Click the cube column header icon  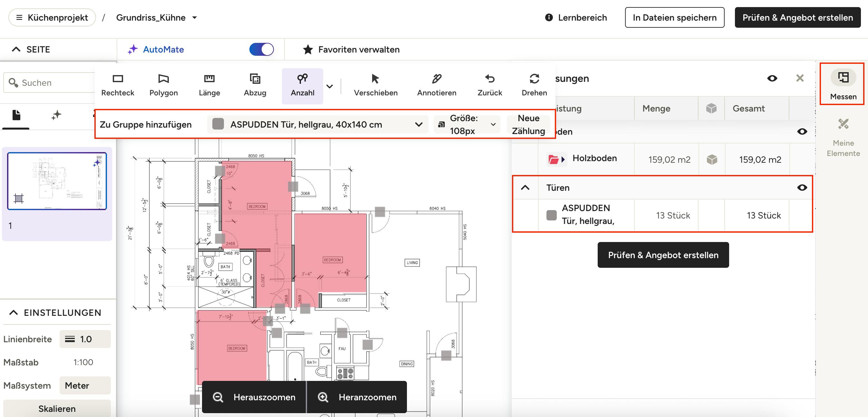pyautogui.click(x=711, y=108)
